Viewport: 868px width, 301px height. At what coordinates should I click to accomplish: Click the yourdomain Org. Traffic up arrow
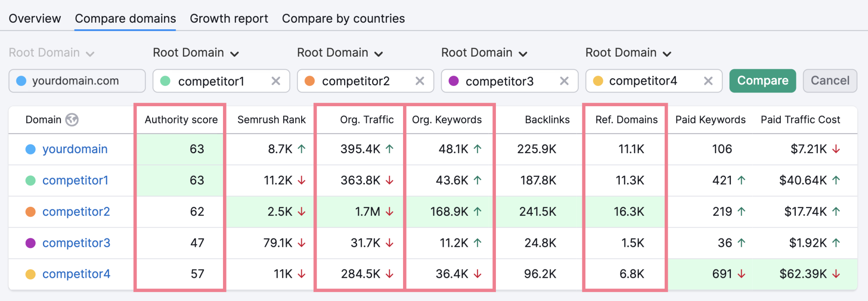point(389,149)
